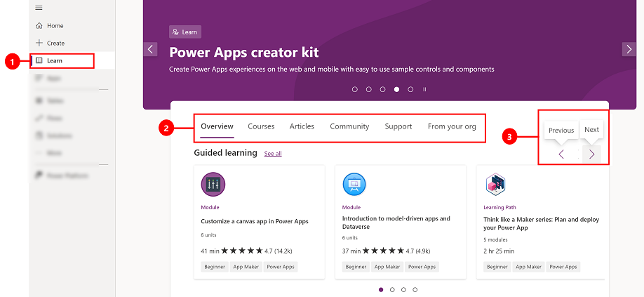Switch to the Articles tab
Image resolution: width=644 pixels, height=297 pixels.
[302, 126]
